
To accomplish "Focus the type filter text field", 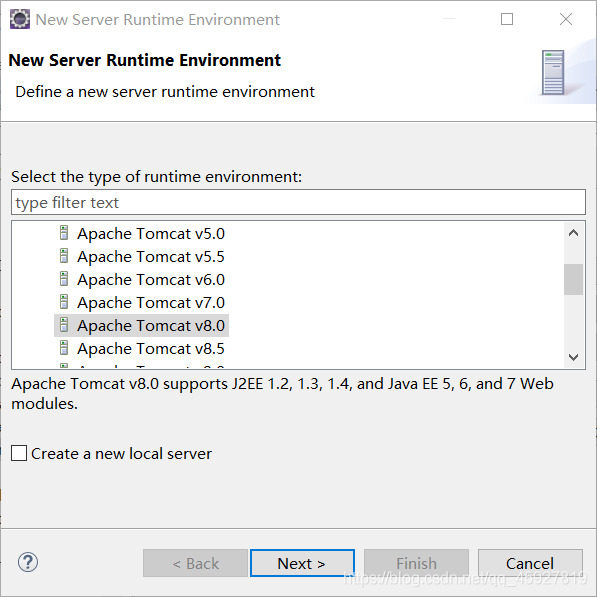I will 298,202.
